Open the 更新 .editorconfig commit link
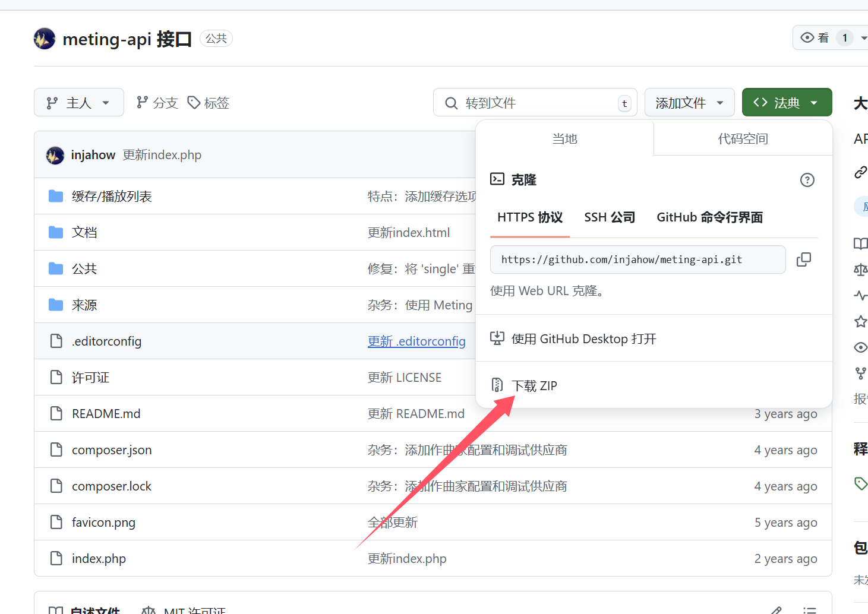Image resolution: width=868 pixels, height=614 pixels. 416,341
